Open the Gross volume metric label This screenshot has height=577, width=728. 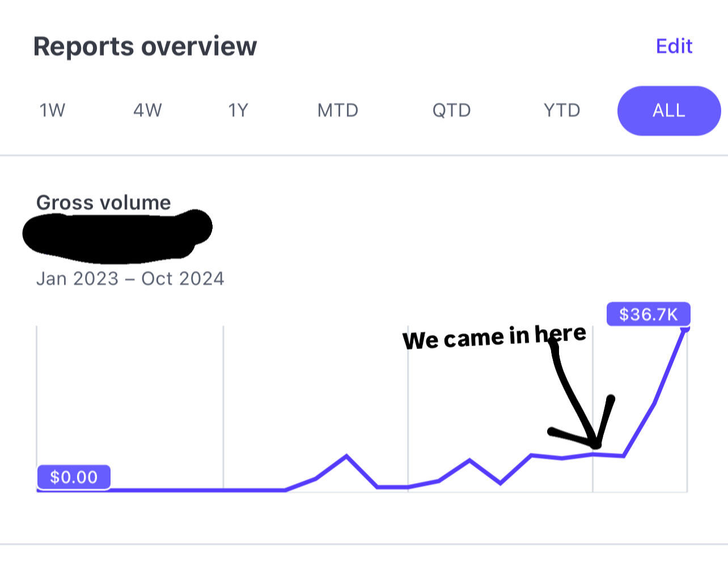pyautogui.click(x=104, y=202)
